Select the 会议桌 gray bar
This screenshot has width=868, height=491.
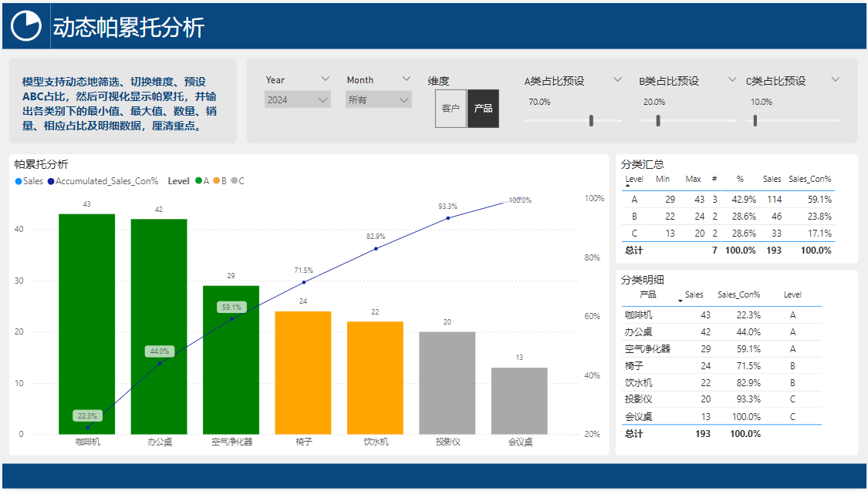coord(519,401)
